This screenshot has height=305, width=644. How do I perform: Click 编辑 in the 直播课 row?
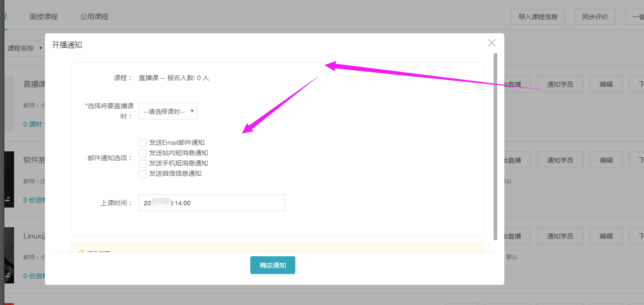(x=606, y=84)
